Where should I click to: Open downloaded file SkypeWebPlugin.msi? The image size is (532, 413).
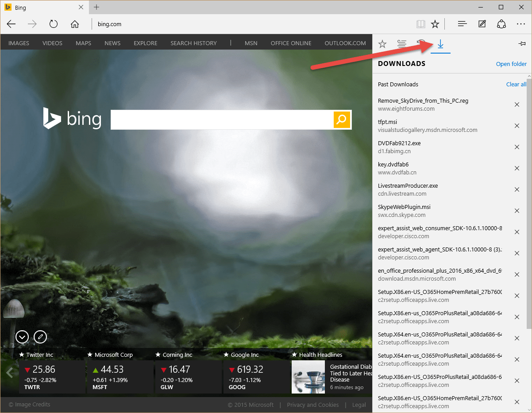tap(404, 207)
